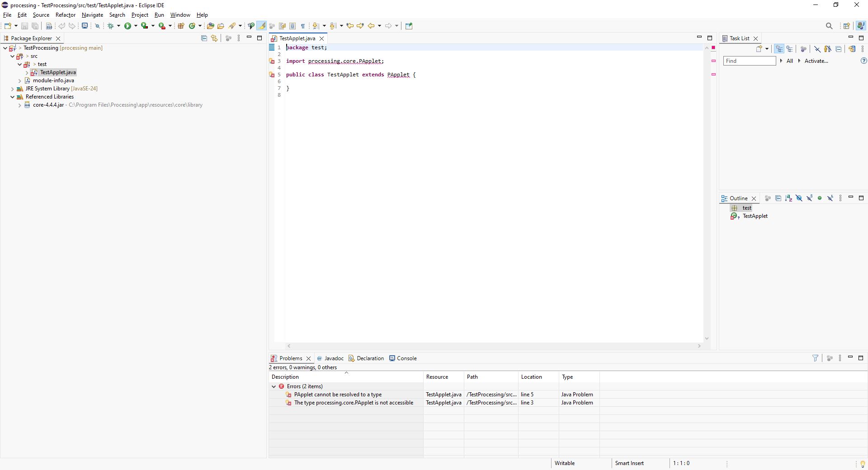Toggle Show Whitespace Characters pilcrow
The width and height of the screenshot is (868, 470).
[x=303, y=26]
